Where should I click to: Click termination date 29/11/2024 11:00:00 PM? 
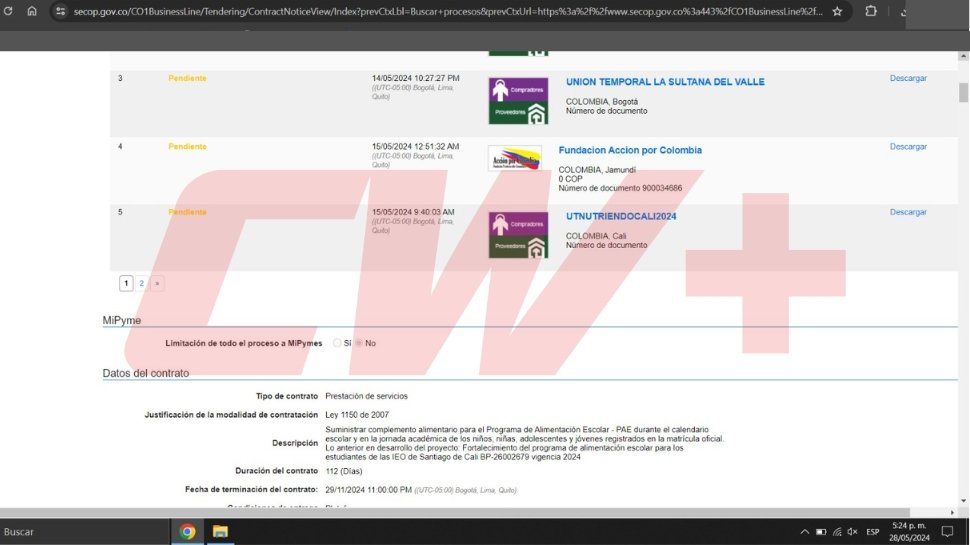[368, 489]
